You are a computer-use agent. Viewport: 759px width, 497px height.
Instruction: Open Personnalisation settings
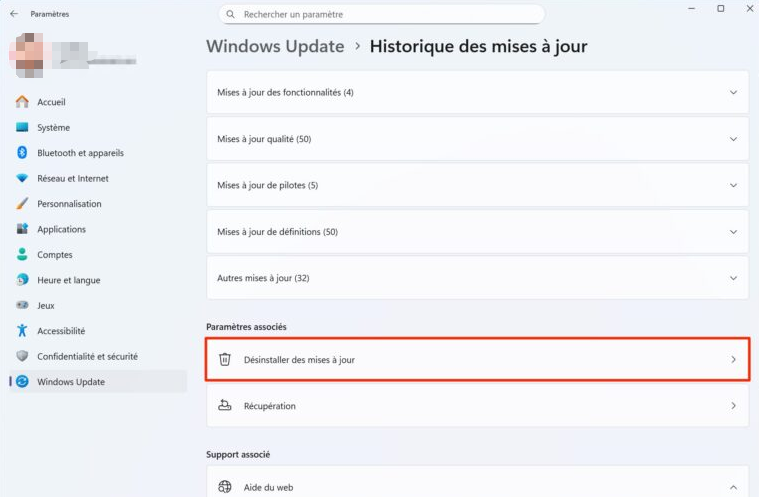pyautogui.click(x=98, y=203)
